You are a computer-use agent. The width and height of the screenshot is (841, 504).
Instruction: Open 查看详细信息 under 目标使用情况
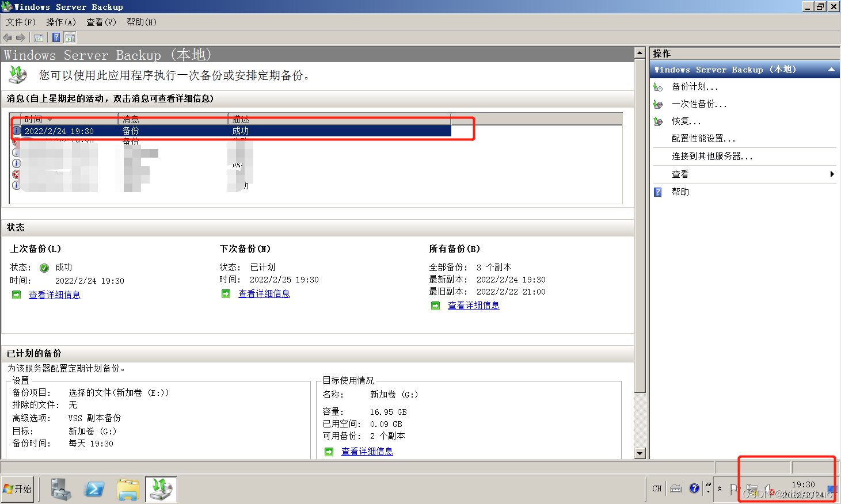[367, 452]
